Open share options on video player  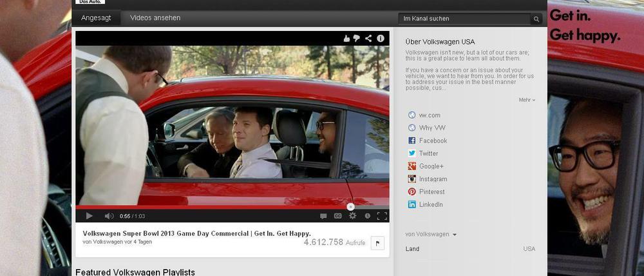(x=368, y=38)
